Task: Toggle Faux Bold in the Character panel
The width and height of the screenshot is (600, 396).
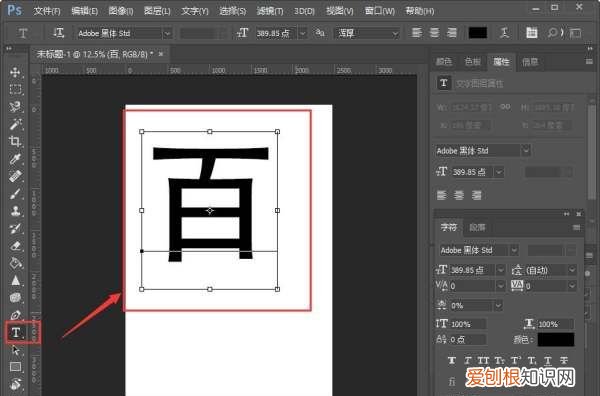Action: tap(452, 360)
